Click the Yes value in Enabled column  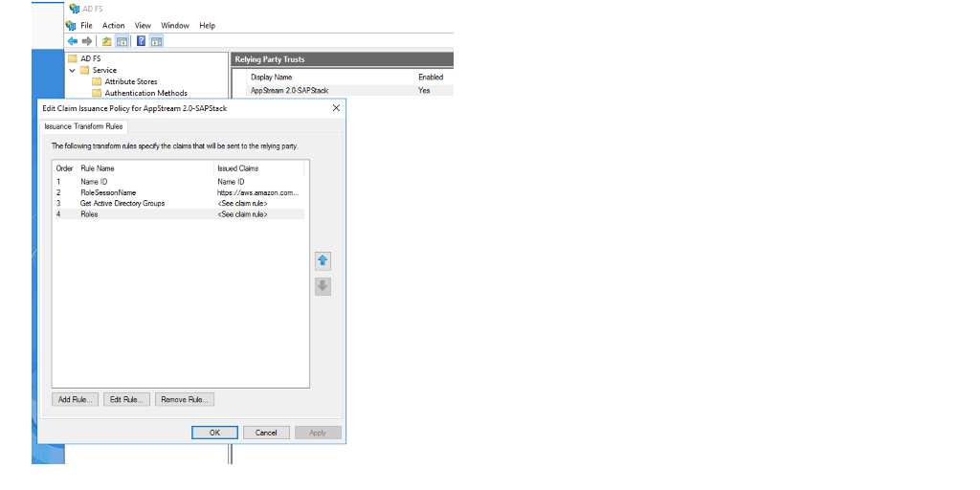click(424, 91)
